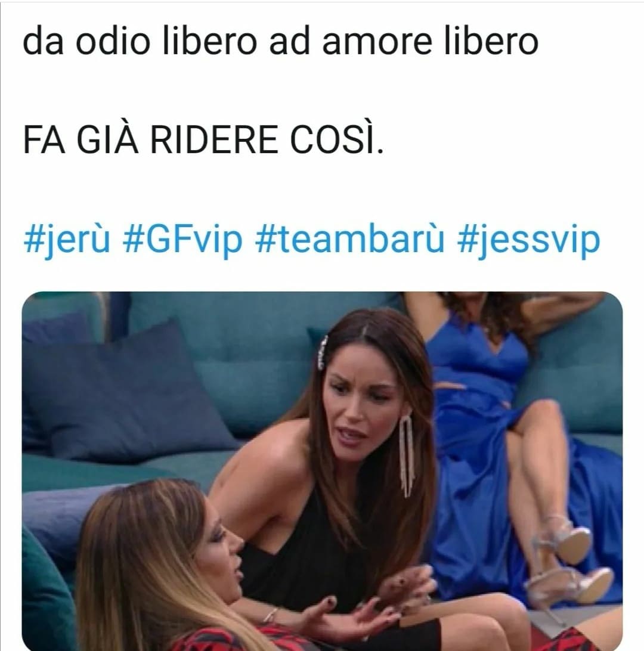Screen dimensions: 644x651
Task: Tap the #teambarù hashtag
Action: [x=349, y=239]
